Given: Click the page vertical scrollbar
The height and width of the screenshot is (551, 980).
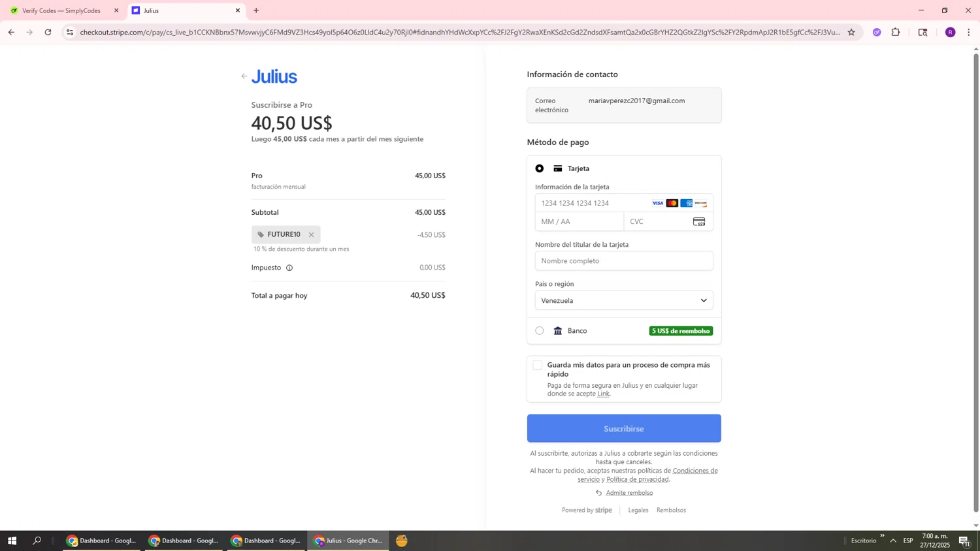Looking at the screenshot, I should pyautogui.click(x=976, y=283).
